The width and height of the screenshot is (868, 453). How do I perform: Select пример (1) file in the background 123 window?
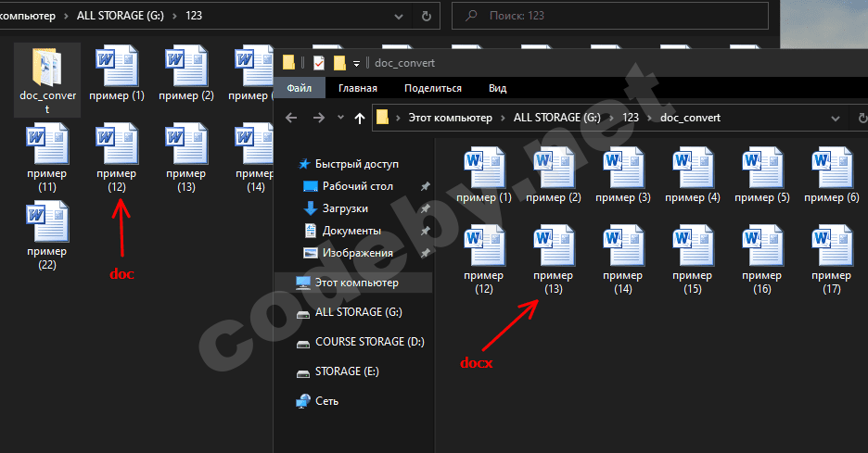117,73
